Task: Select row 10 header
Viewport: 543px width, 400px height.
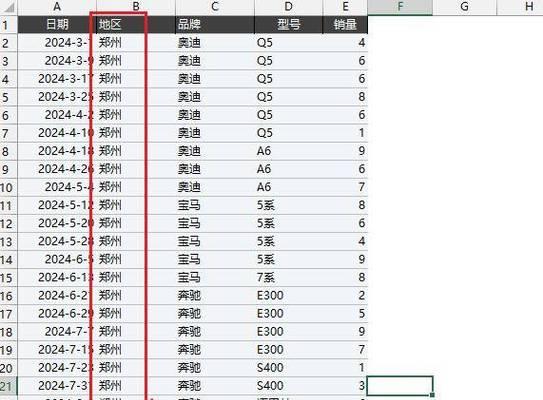Action: [8, 187]
